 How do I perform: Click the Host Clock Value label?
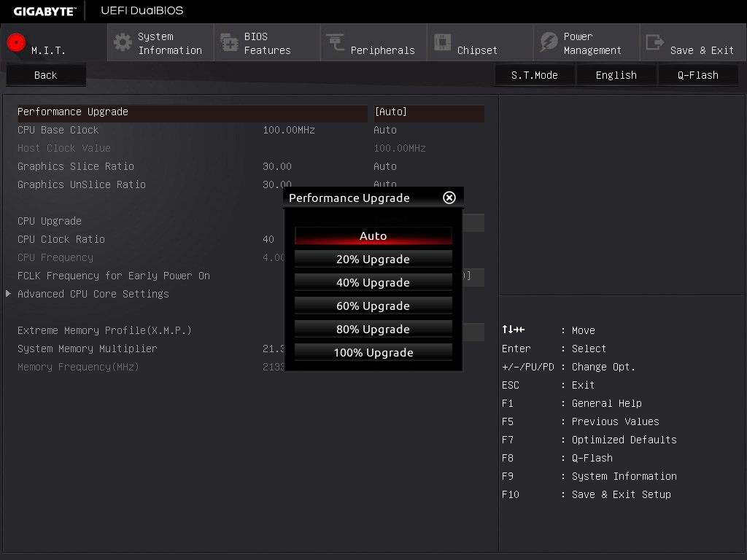click(64, 148)
